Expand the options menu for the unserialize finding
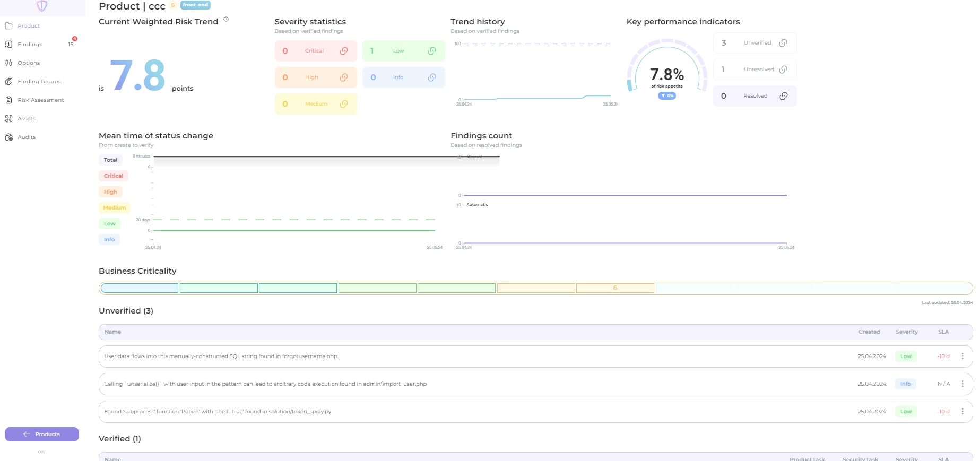The width and height of the screenshot is (980, 461). 962,384
